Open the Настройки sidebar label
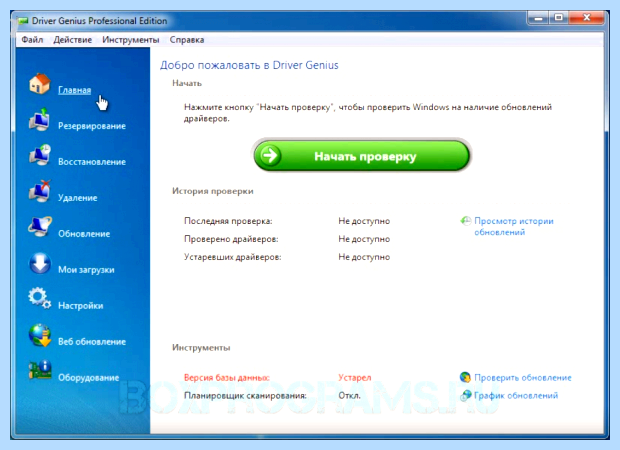 pos(81,306)
